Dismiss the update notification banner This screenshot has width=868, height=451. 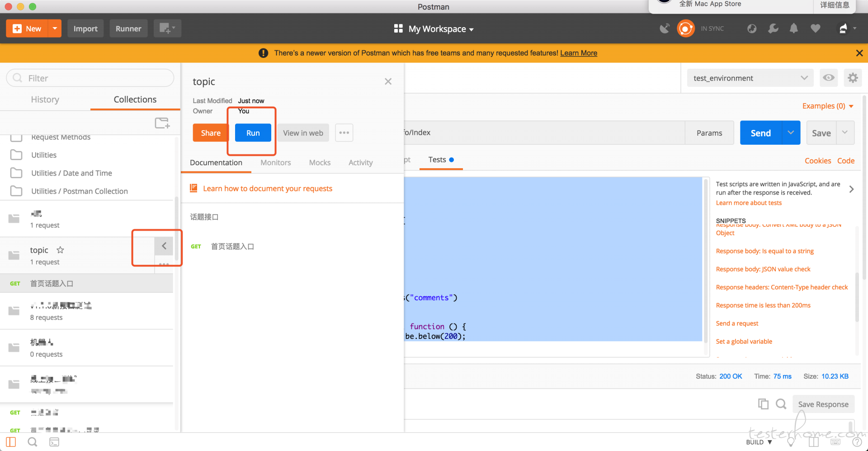[859, 53]
